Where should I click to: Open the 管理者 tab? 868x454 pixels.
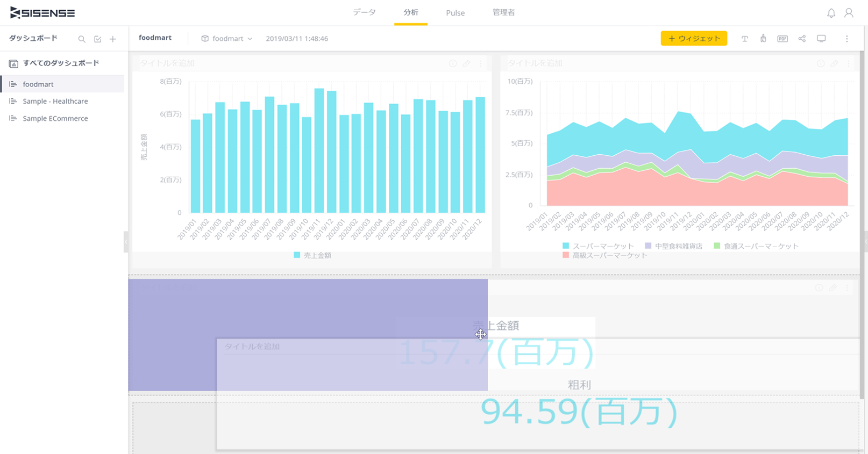(x=504, y=12)
